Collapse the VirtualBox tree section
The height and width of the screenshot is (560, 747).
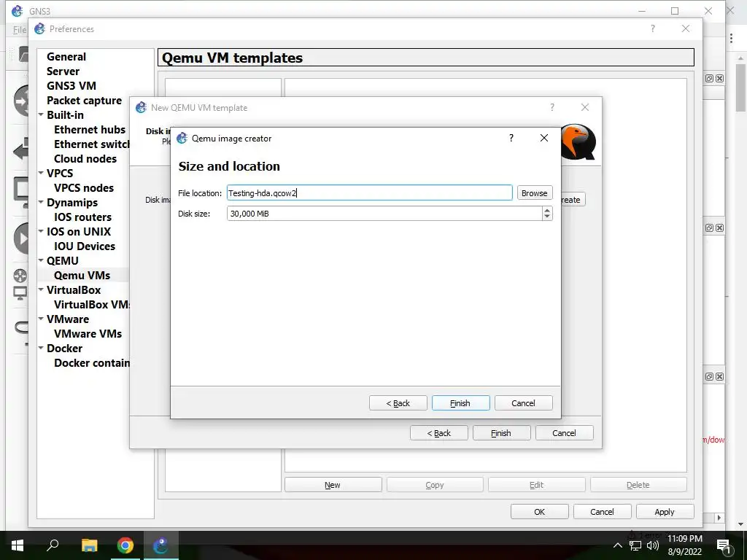tap(41, 290)
